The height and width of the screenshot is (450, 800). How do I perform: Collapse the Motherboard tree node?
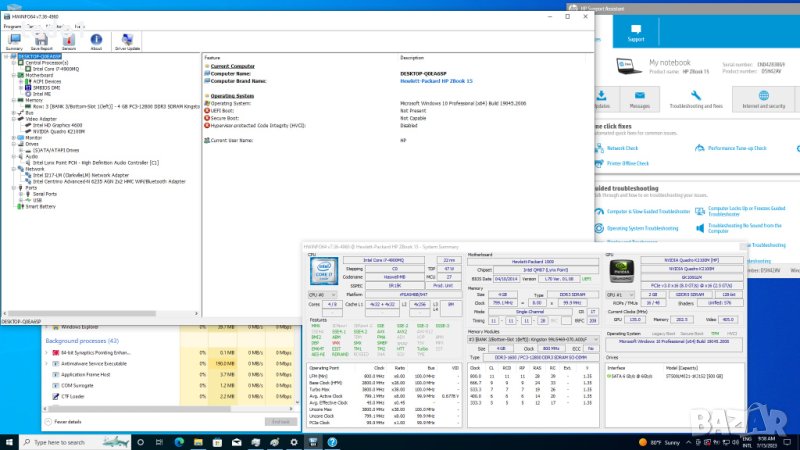[x=9, y=75]
